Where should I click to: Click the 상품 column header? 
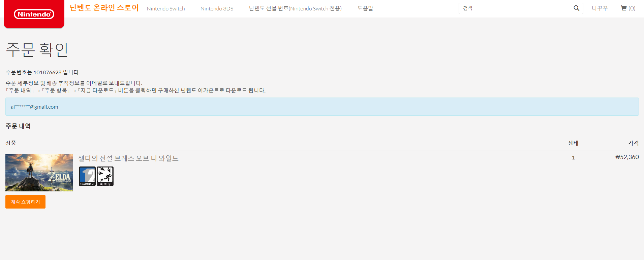[11, 143]
